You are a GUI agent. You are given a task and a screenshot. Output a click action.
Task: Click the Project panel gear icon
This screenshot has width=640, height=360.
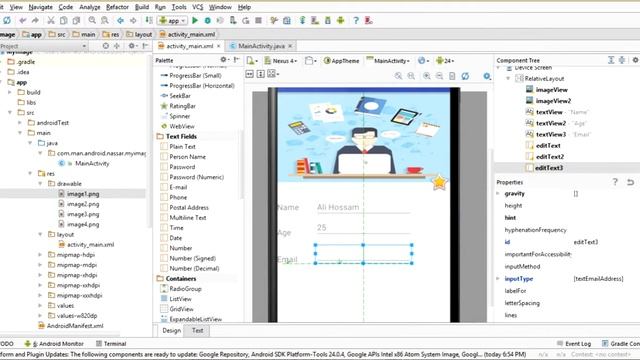tap(131, 46)
